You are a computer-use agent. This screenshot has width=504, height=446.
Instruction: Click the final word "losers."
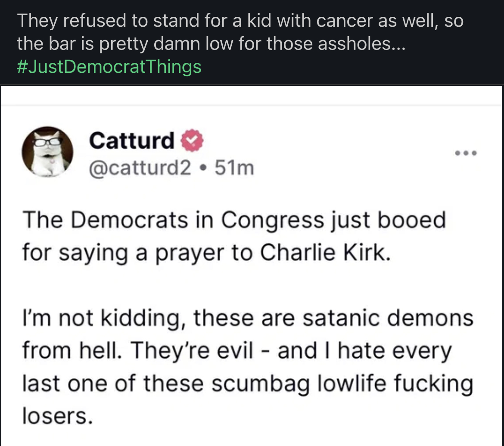(58, 416)
